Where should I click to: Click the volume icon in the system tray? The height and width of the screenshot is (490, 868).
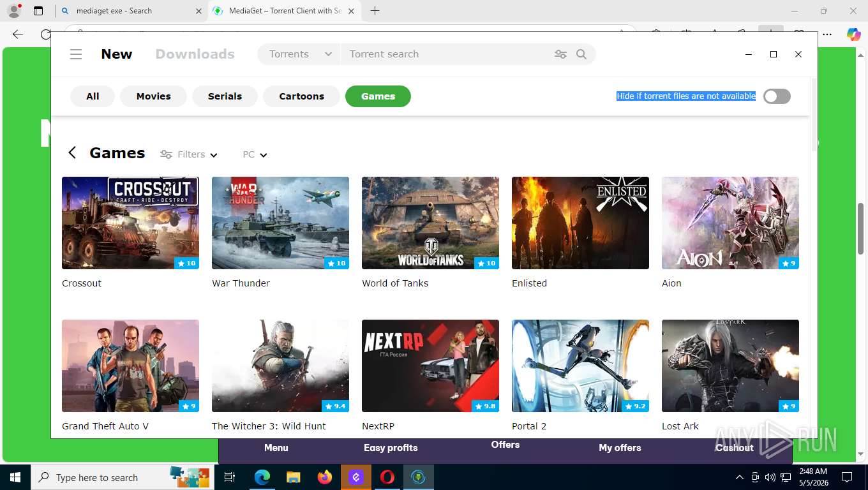pyautogui.click(x=770, y=477)
